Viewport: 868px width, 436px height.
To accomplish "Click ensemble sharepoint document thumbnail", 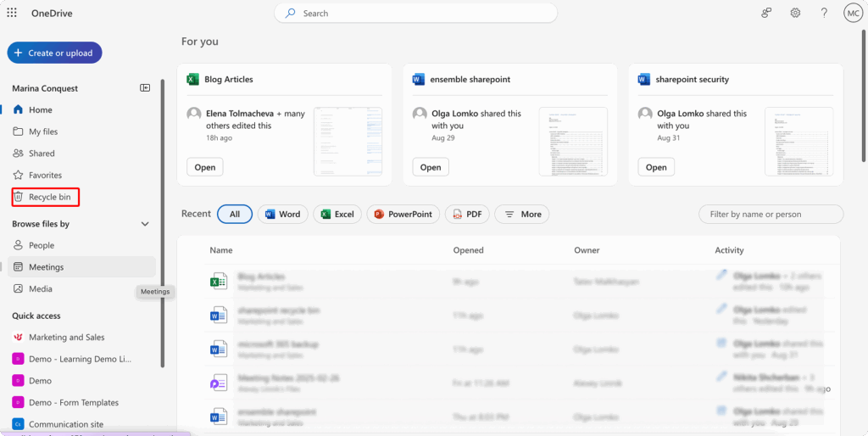I will point(573,142).
